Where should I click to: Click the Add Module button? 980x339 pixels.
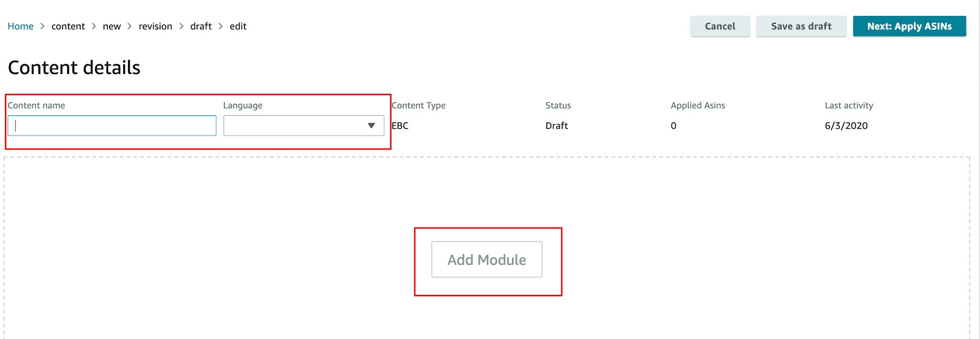point(486,259)
